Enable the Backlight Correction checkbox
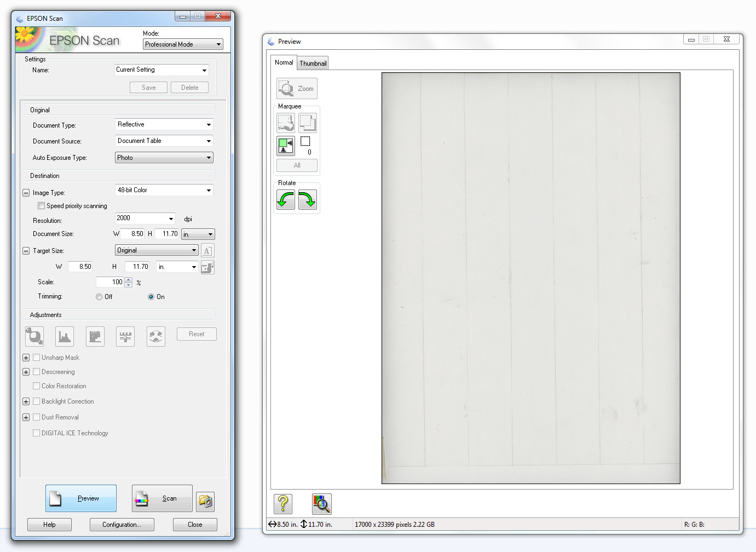The width and height of the screenshot is (756, 552). [x=36, y=401]
